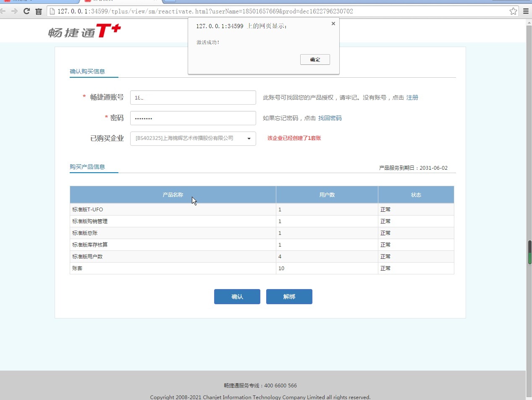Bookmark this page with the star icon
This screenshot has height=400, width=532.
[513, 11]
